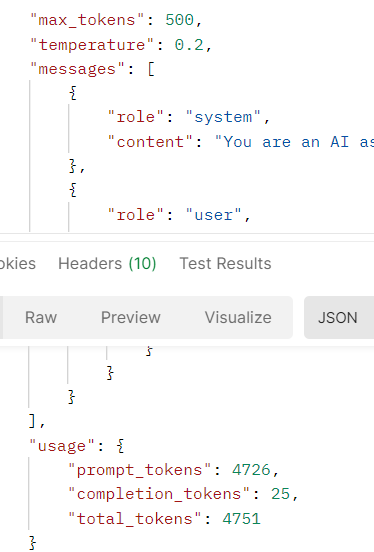Screen dimensions: 374x552
Task: Open the response Cookies tab
Action: click(x=18, y=264)
